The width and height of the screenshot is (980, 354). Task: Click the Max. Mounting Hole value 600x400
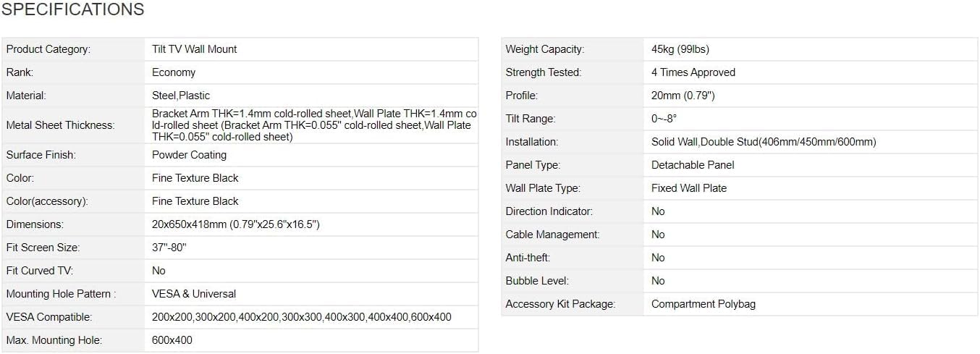pyautogui.click(x=172, y=340)
